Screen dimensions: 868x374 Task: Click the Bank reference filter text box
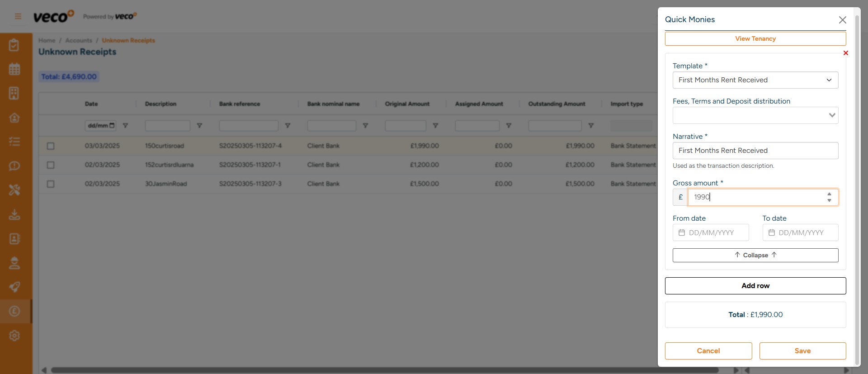(x=249, y=126)
